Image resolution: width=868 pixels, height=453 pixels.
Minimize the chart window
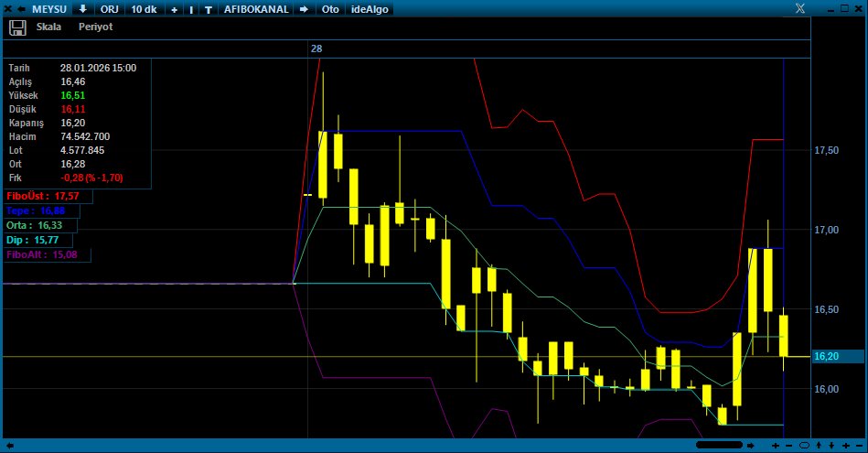click(830, 10)
